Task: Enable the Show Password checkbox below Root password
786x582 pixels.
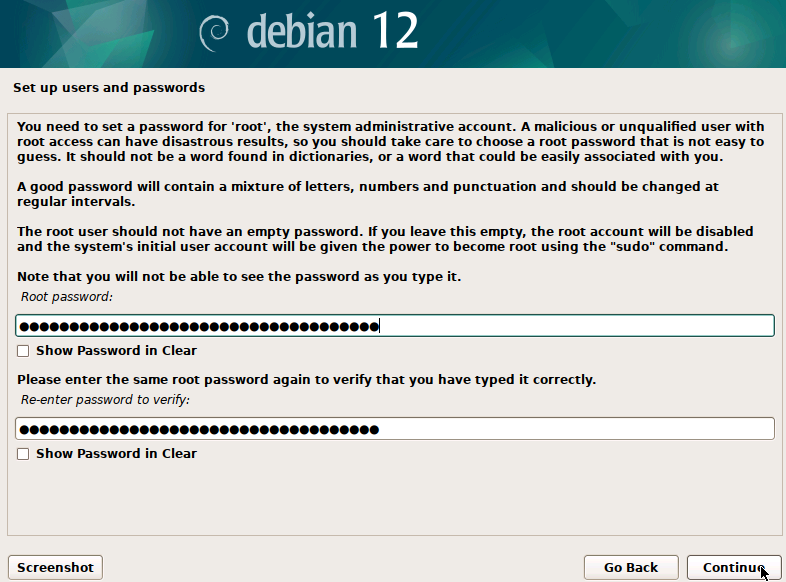Action: point(23,351)
